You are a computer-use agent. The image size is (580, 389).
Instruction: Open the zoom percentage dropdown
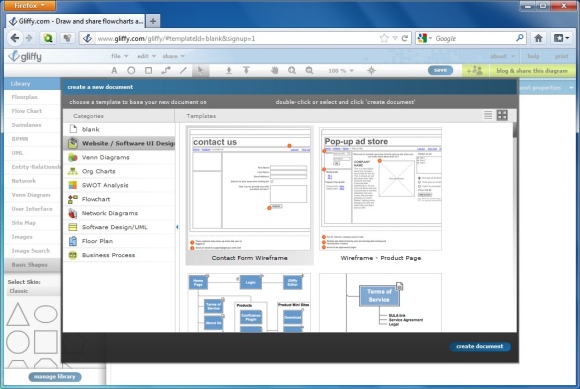tap(341, 71)
